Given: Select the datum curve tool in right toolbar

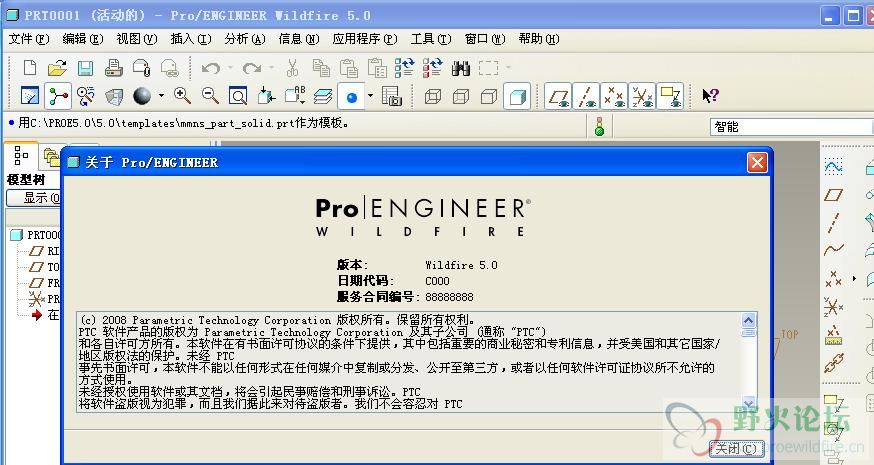Looking at the screenshot, I should [833, 249].
